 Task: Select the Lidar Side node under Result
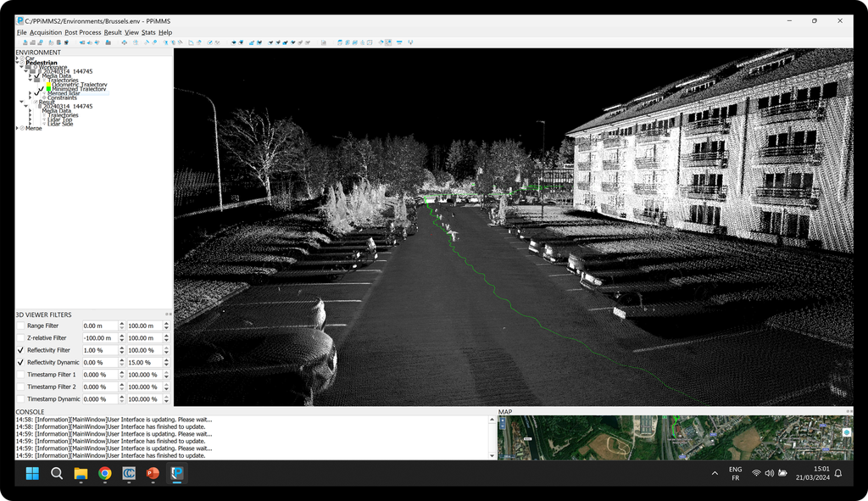(60, 124)
